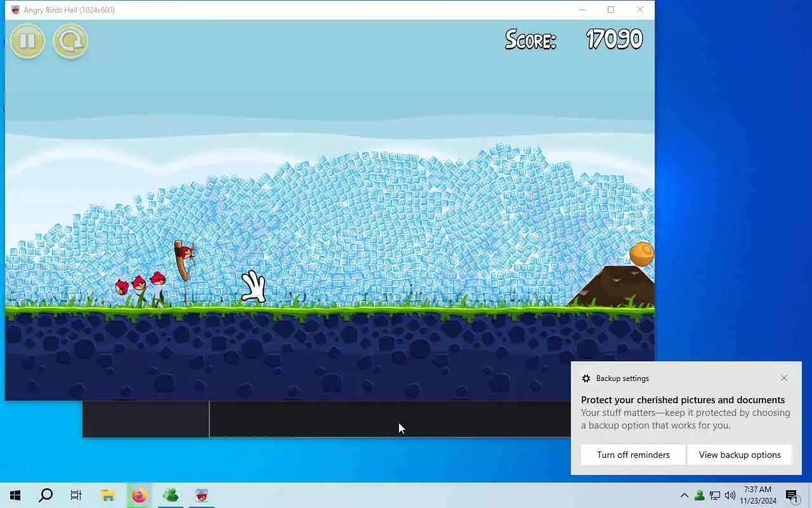Restart the level with the restart button

(x=70, y=41)
